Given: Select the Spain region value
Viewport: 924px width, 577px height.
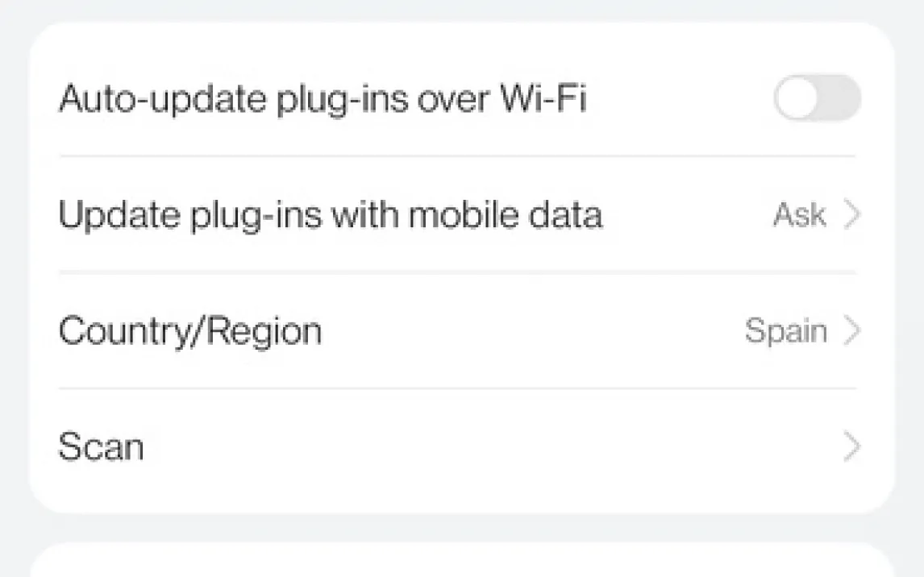Looking at the screenshot, I should pos(785,331).
